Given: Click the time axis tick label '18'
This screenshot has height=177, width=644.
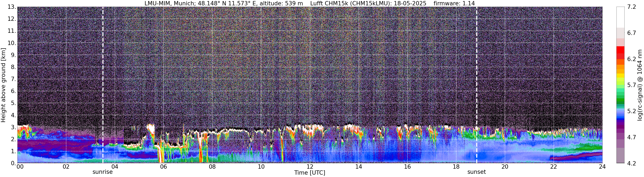Looking at the screenshot, I should click(x=456, y=167).
